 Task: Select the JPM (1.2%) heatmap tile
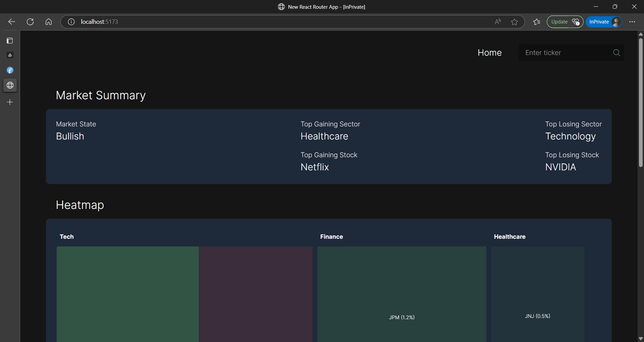pos(402,294)
